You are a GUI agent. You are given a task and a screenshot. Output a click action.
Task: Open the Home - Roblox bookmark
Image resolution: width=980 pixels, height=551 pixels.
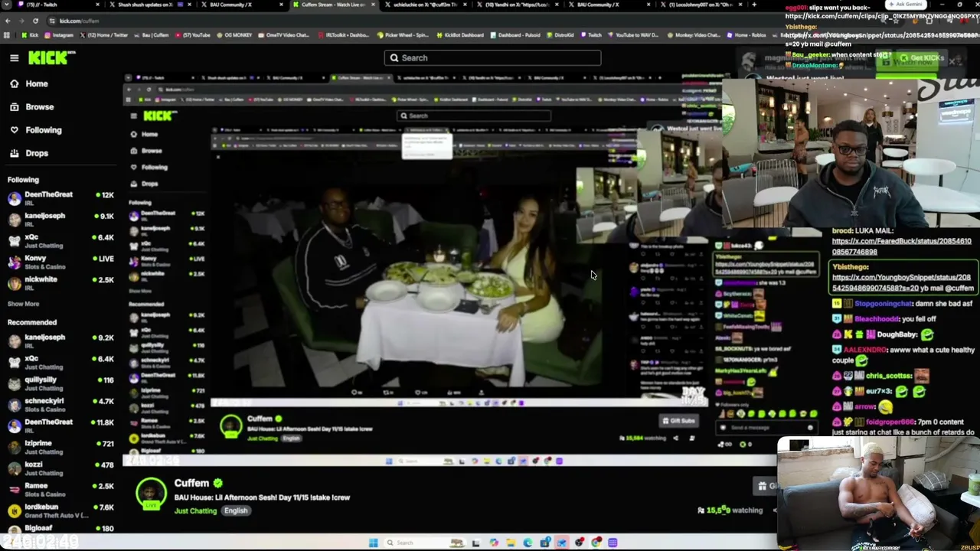(746, 35)
